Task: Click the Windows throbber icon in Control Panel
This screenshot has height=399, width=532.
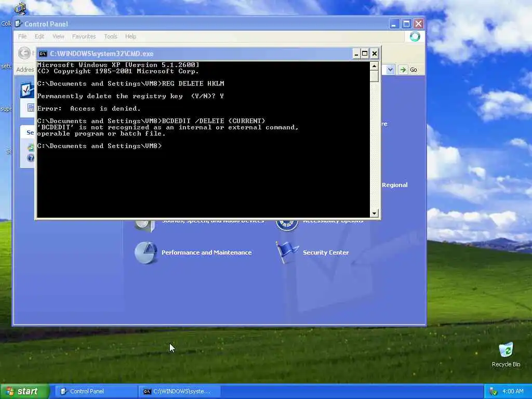Action: tap(415, 36)
